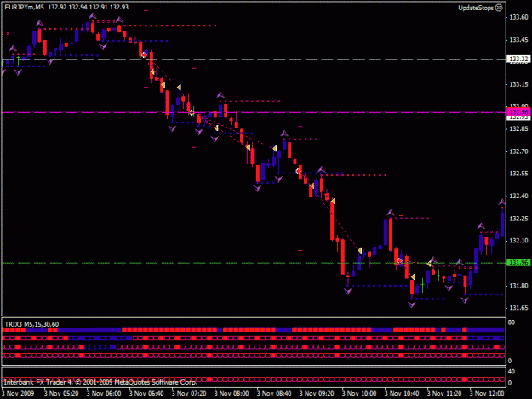This screenshot has height=399, width=532.
Task: Click the 3 Nov 10:40 time label
Action: [x=402, y=394]
